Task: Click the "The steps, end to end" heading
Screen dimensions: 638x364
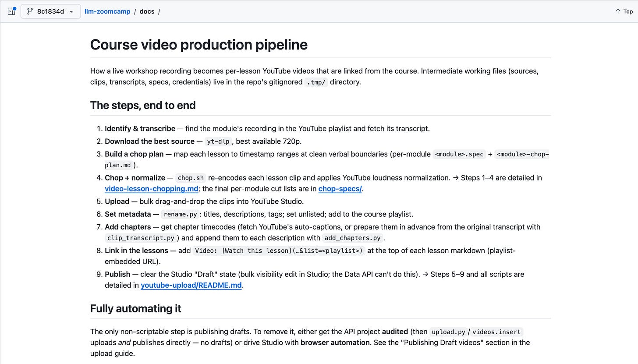Action: tap(143, 105)
